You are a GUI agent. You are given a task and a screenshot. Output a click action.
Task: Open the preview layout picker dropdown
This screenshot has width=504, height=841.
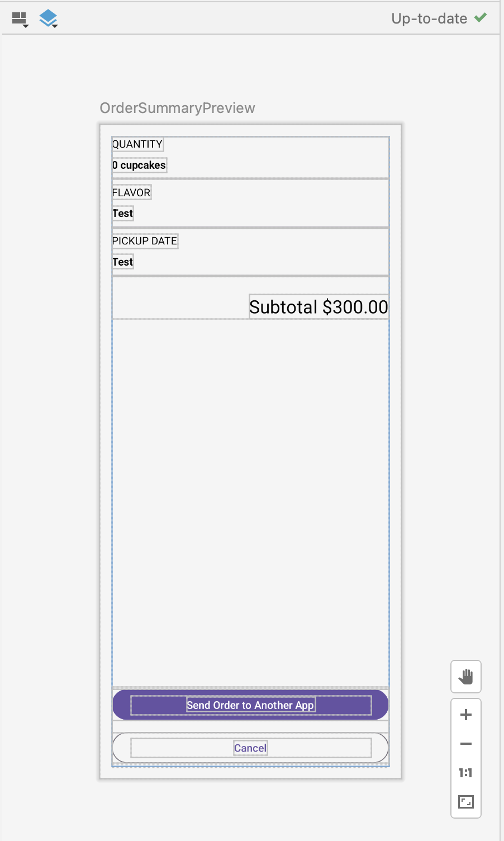pos(20,19)
